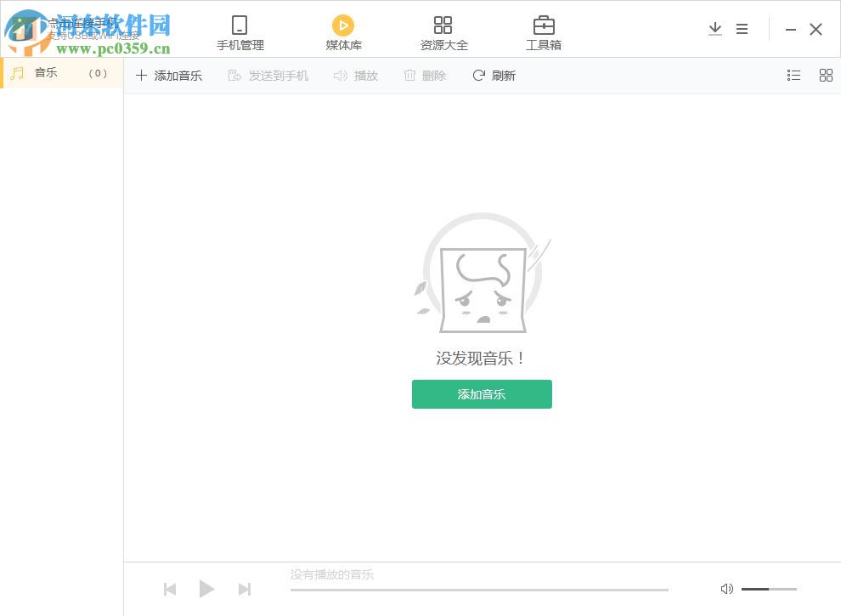The image size is (841, 616).
Task: Click the music note sidebar icon
Action: pyautogui.click(x=16, y=73)
